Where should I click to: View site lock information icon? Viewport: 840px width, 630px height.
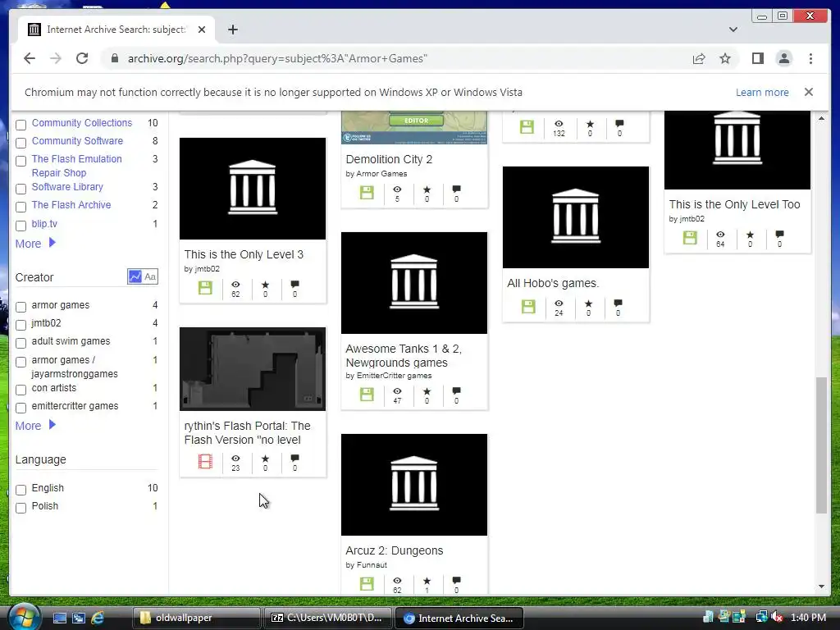tap(115, 58)
